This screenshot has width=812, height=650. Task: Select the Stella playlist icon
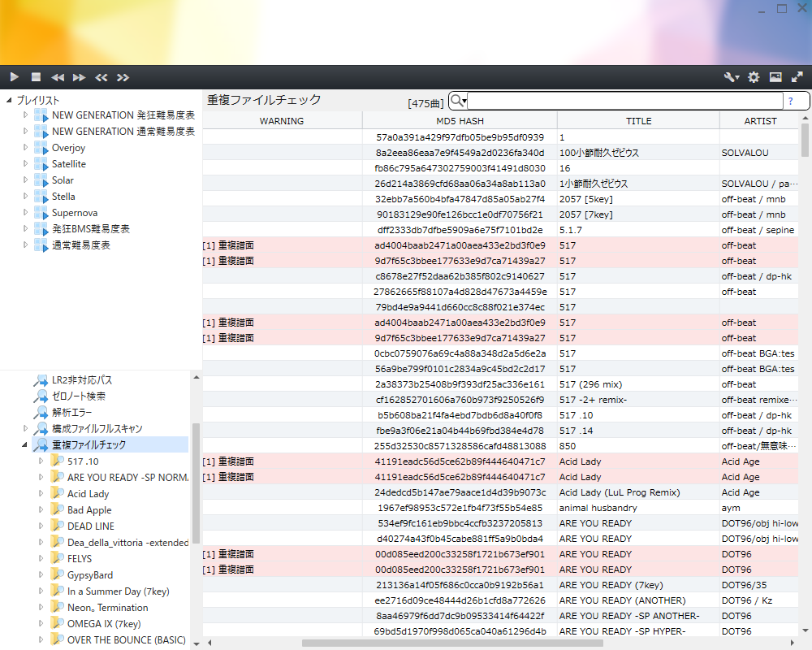click(x=41, y=197)
